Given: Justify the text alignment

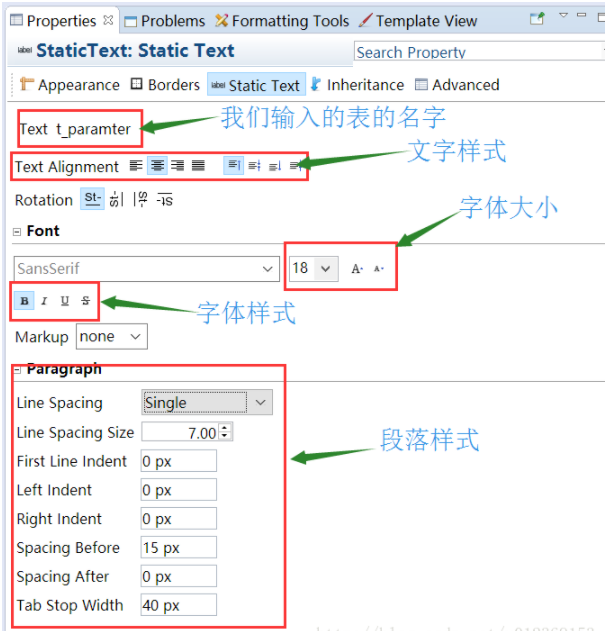Looking at the screenshot, I should (x=198, y=165).
